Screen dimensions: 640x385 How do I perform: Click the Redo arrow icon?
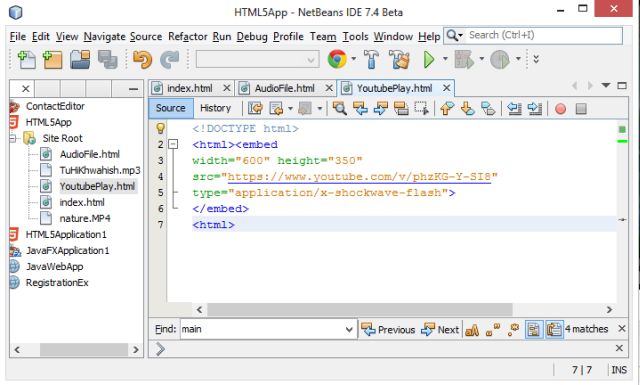tap(170, 60)
